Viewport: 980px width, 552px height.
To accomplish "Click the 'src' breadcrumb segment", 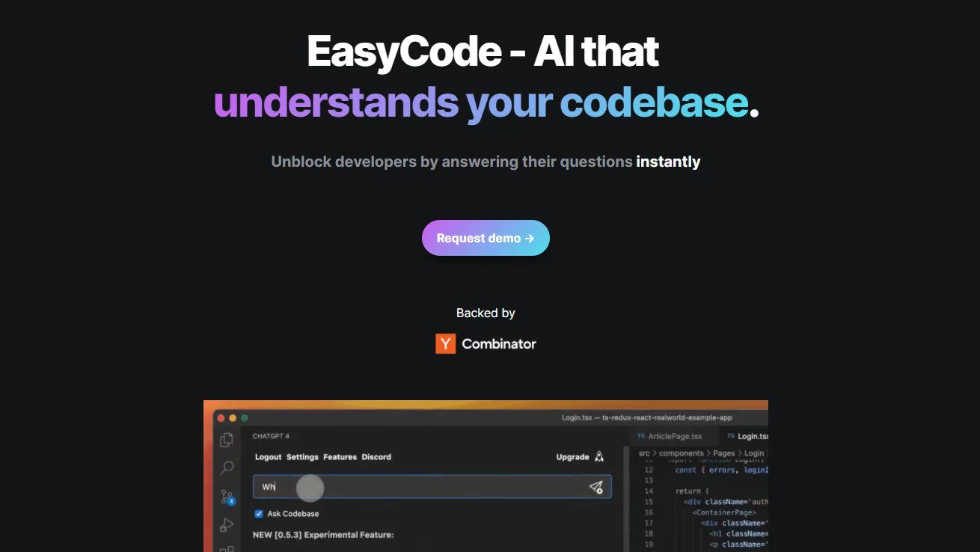I will point(644,453).
